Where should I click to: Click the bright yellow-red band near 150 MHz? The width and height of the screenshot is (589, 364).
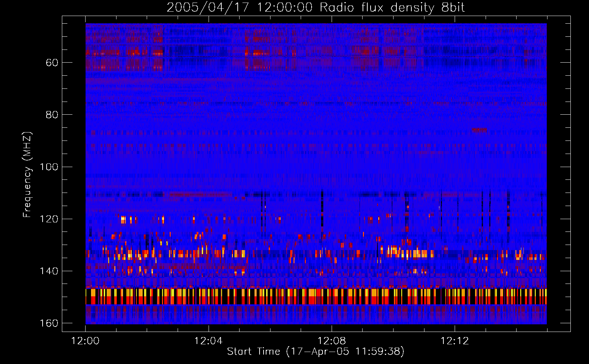pyautogui.click(x=316, y=296)
